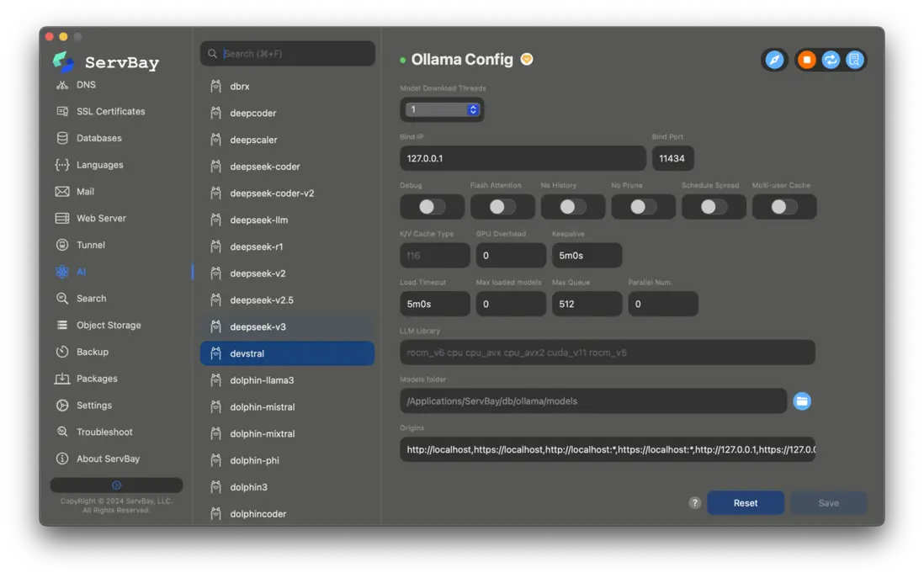Click the question mark help icon
The height and width of the screenshot is (578, 924).
point(695,502)
